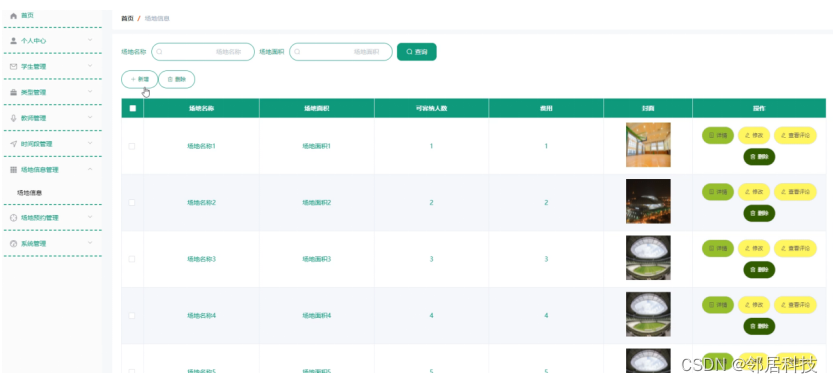View 查看评论 comments for row 场地名称1
The image size is (833, 383).
[795, 135]
